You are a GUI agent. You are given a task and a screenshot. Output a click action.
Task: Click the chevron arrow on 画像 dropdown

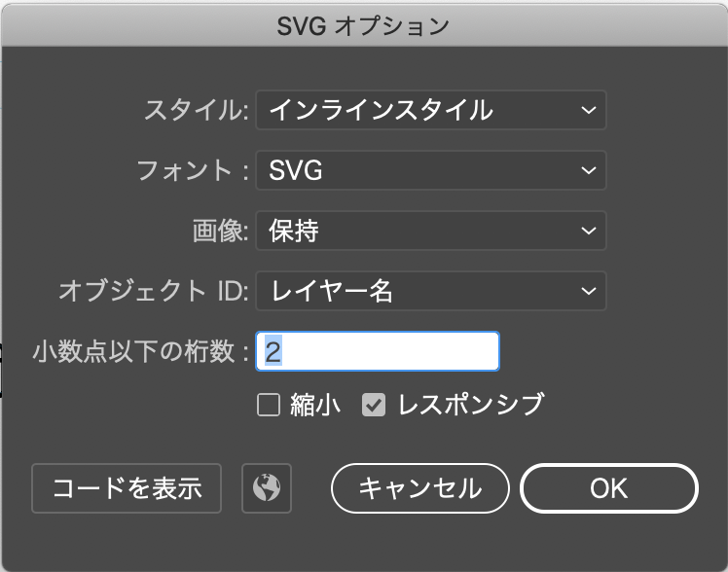point(588,231)
